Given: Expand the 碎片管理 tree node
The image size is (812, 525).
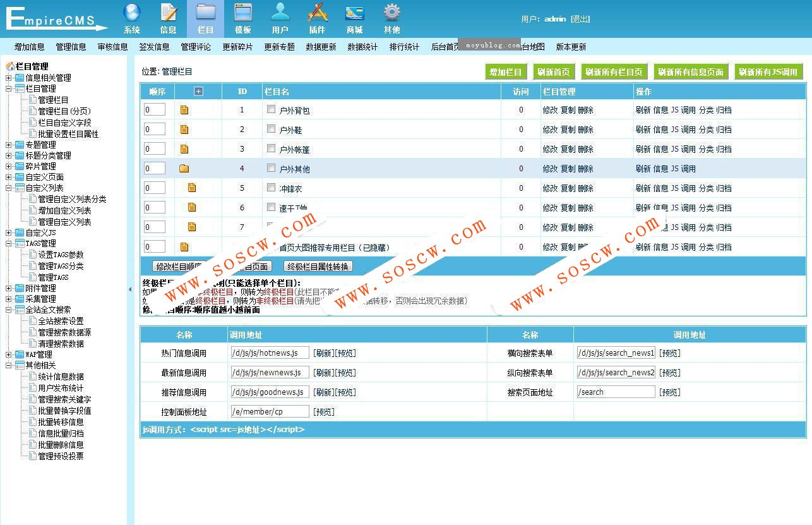Looking at the screenshot, I should (9, 166).
